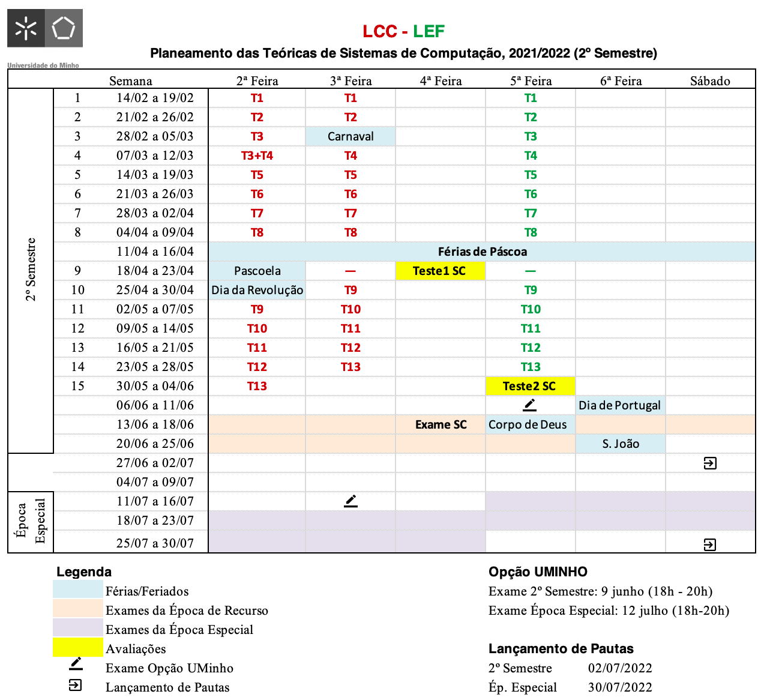Select the Sábado column header
The image size is (767, 700).
pyautogui.click(x=710, y=81)
